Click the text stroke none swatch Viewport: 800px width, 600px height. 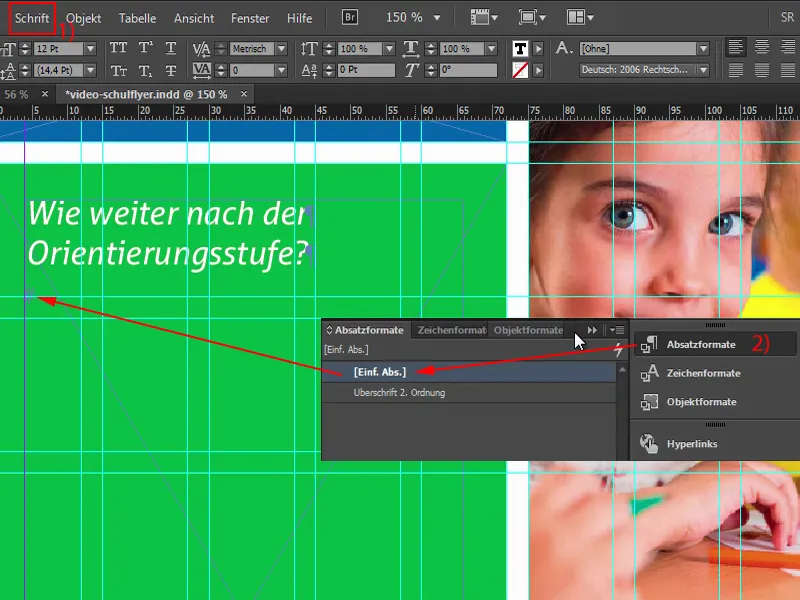[x=520, y=70]
